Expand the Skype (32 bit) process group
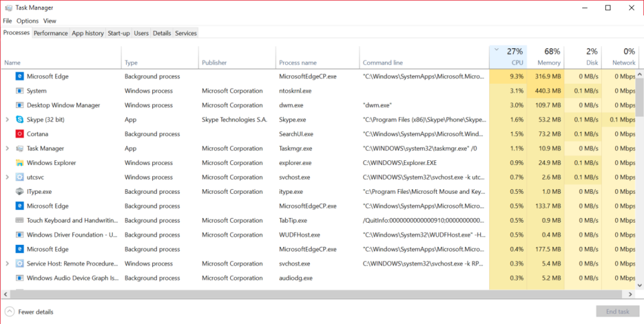 tap(7, 119)
